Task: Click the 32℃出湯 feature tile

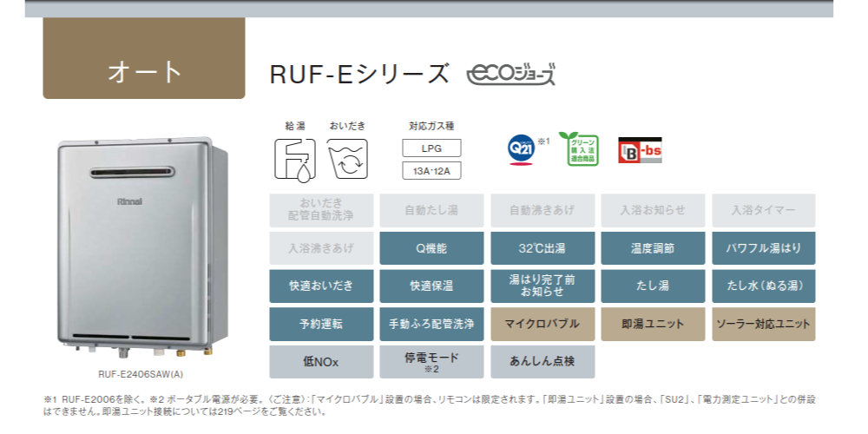Action: click(x=542, y=248)
